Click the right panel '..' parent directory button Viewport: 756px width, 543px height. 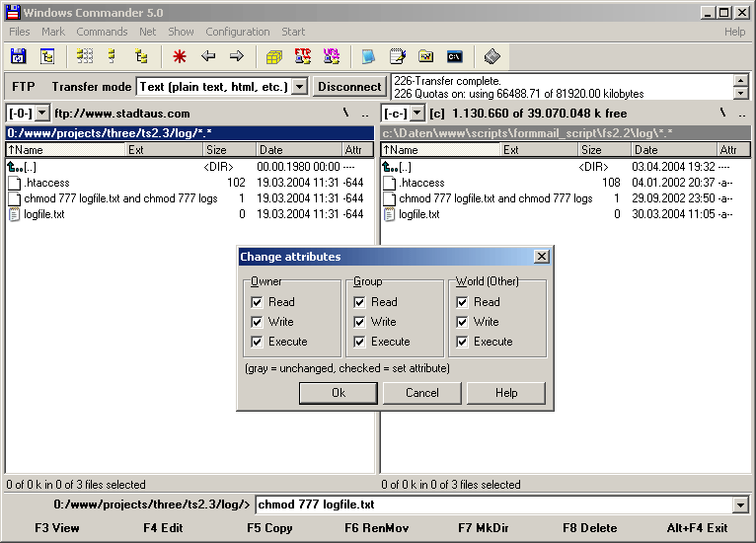coord(742,114)
